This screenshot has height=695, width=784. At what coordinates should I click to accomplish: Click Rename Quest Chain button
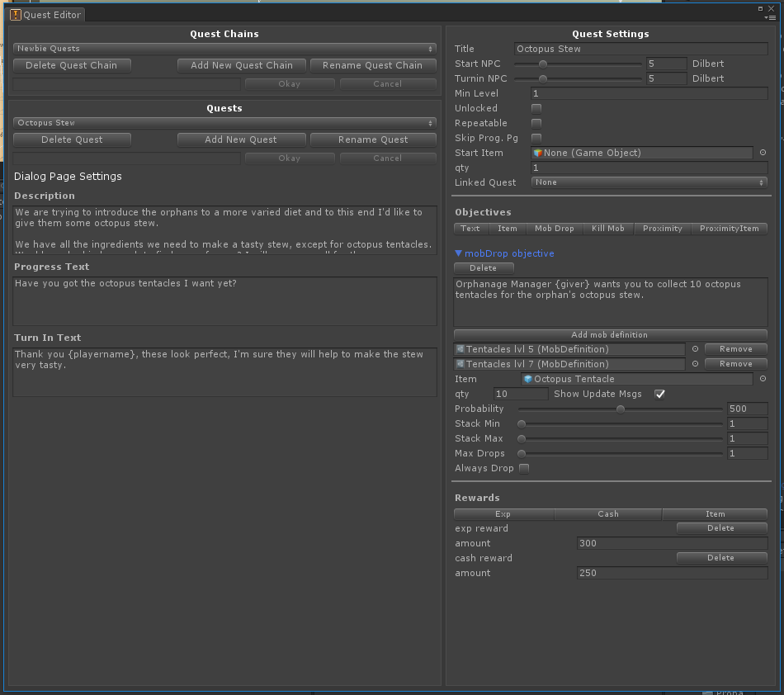tap(373, 65)
